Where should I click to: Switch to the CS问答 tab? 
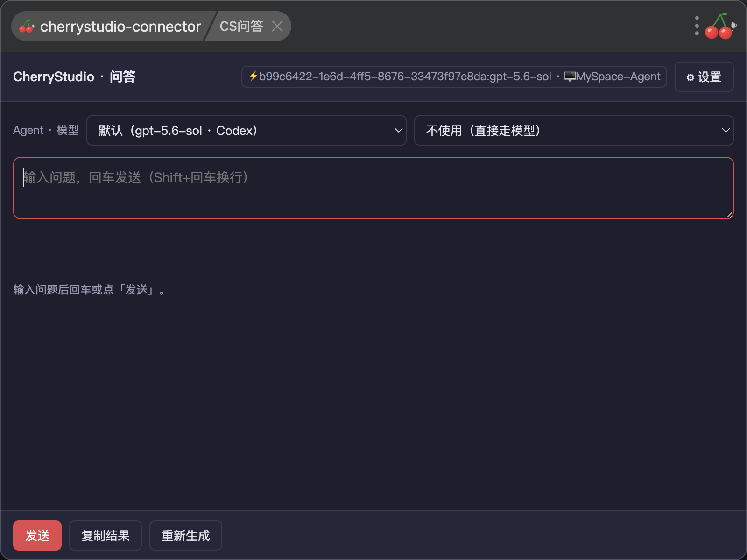(x=241, y=26)
